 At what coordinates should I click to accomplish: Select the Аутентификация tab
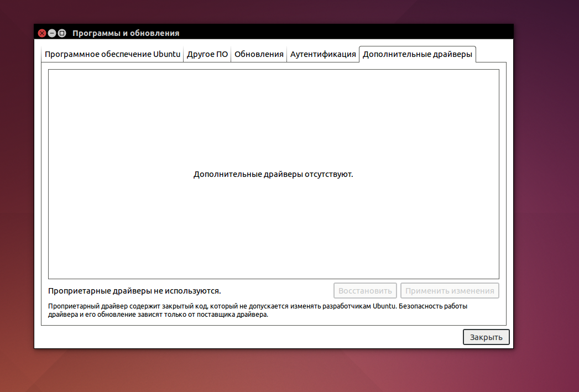tap(323, 54)
